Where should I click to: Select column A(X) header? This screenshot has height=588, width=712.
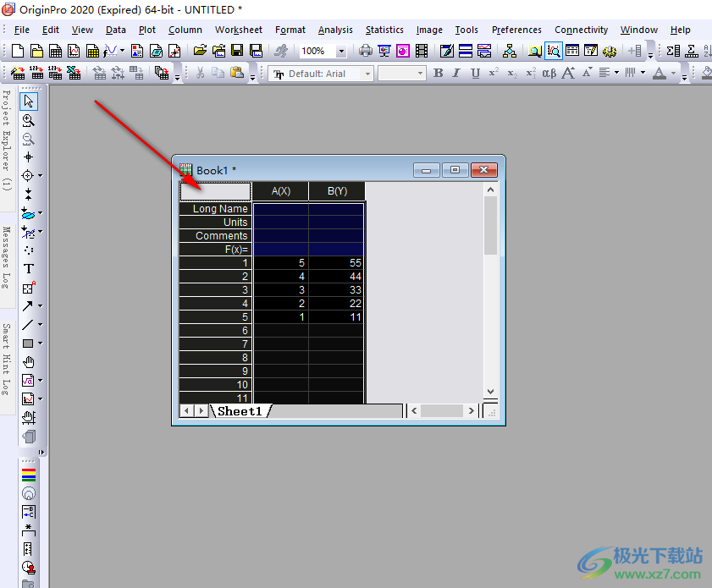pos(280,191)
